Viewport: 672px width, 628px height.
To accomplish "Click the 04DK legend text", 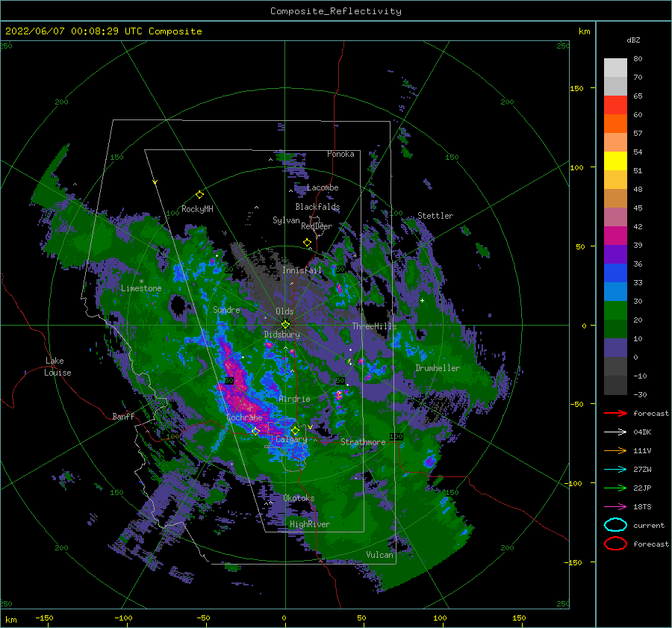I will (x=642, y=432).
